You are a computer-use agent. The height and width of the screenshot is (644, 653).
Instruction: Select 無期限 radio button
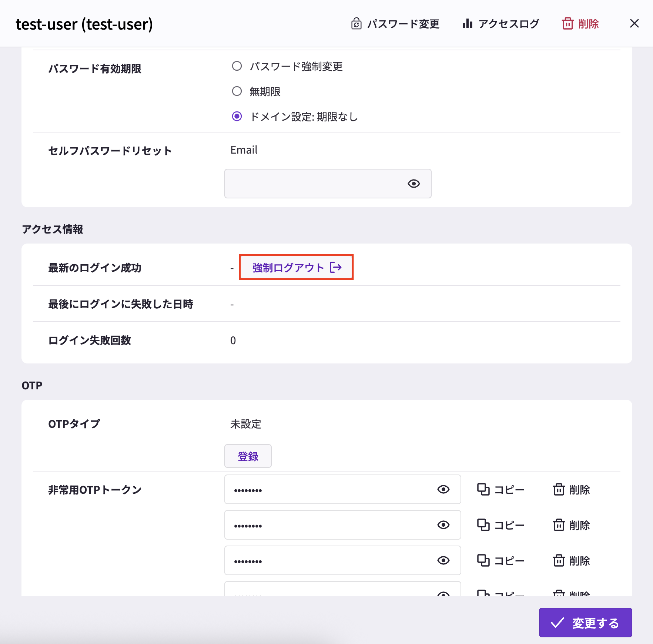(237, 91)
